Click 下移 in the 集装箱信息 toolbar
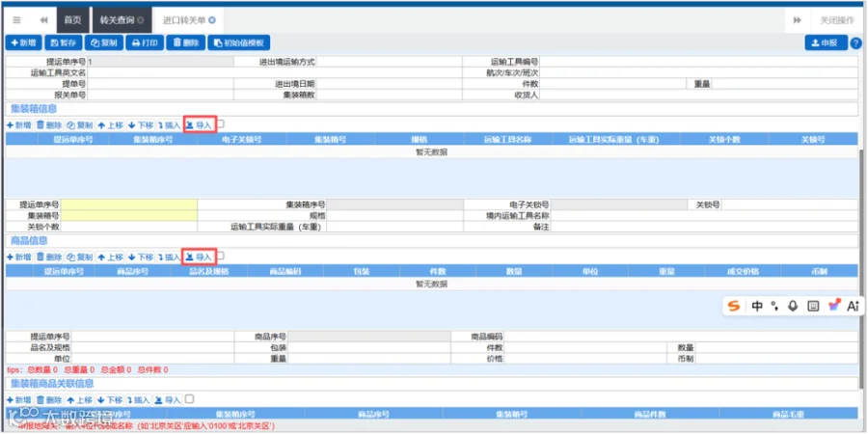The height and width of the screenshot is (434, 868). 141,125
